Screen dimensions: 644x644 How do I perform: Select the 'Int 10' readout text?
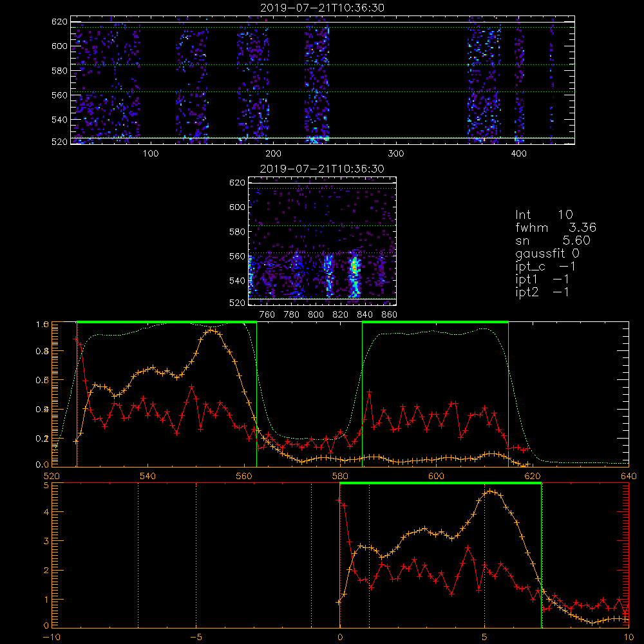click(544, 214)
